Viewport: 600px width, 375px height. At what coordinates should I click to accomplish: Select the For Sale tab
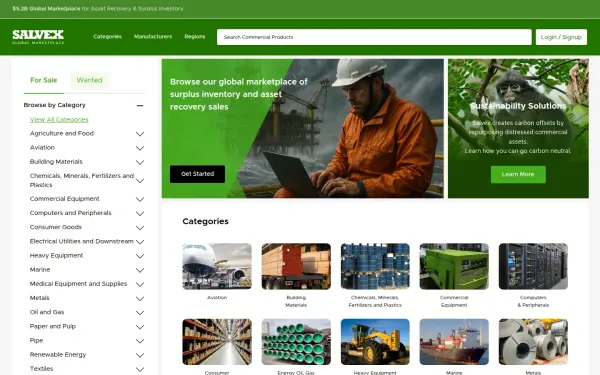pyautogui.click(x=44, y=80)
